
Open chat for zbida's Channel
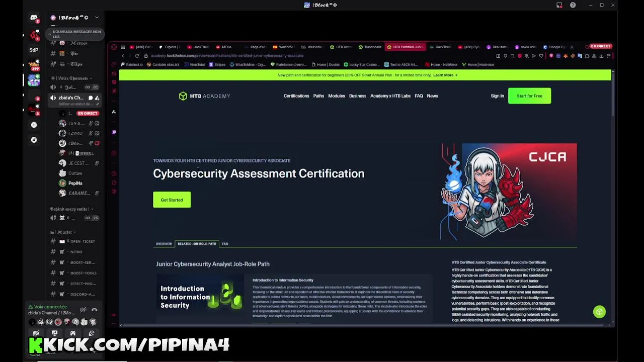(91, 98)
